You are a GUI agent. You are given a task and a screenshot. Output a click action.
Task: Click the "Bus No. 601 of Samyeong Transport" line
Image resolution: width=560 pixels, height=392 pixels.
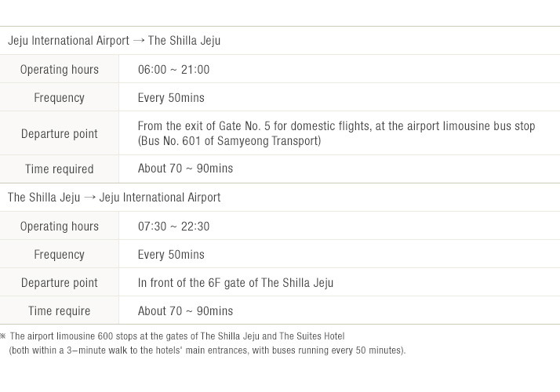point(229,141)
